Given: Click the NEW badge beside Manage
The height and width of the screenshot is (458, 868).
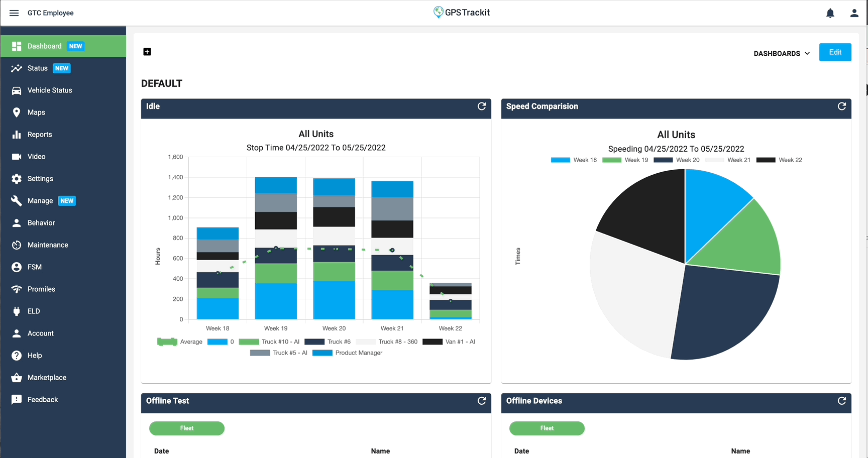Looking at the screenshot, I should 67,201.
